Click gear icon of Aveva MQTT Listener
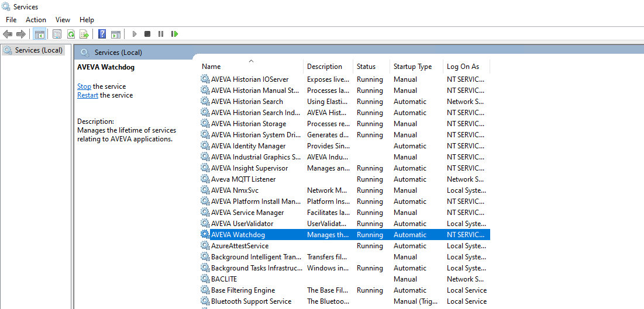644x309 pixels. click(205, 179)
